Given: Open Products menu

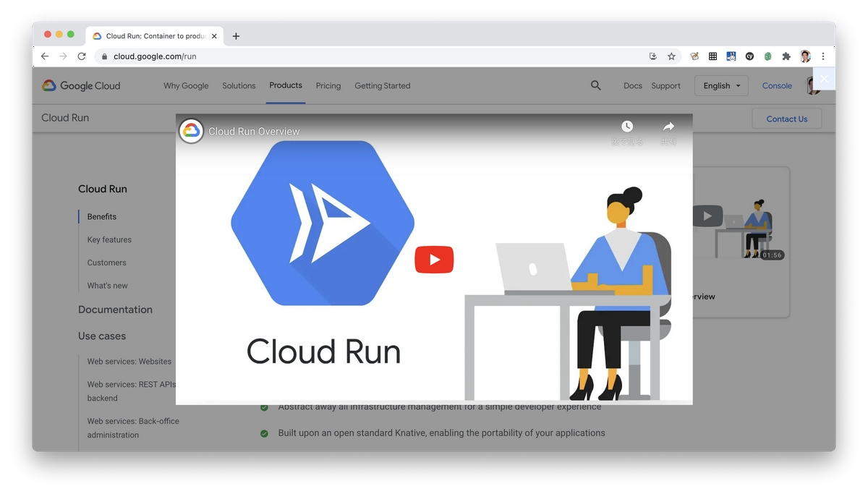Looking at the screenshot, I should (286, 85).
